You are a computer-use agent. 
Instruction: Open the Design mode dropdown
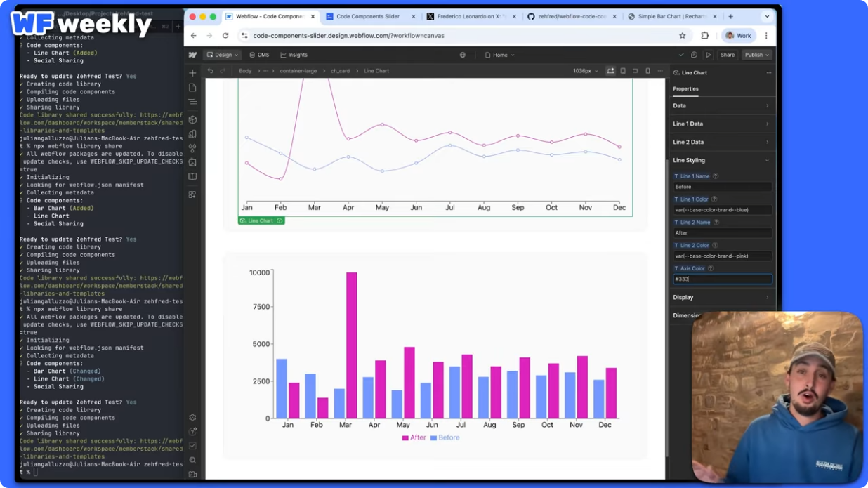coord(223,55)
